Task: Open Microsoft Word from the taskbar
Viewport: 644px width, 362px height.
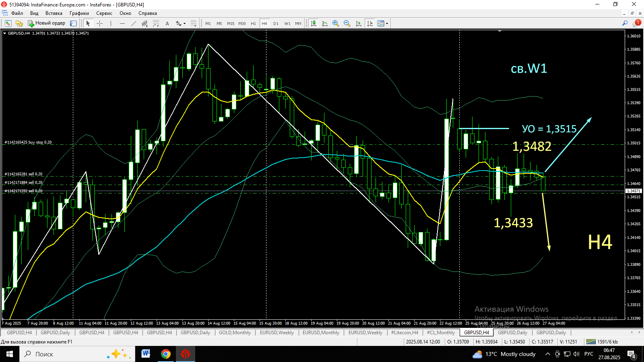Action: click(146, 354)
